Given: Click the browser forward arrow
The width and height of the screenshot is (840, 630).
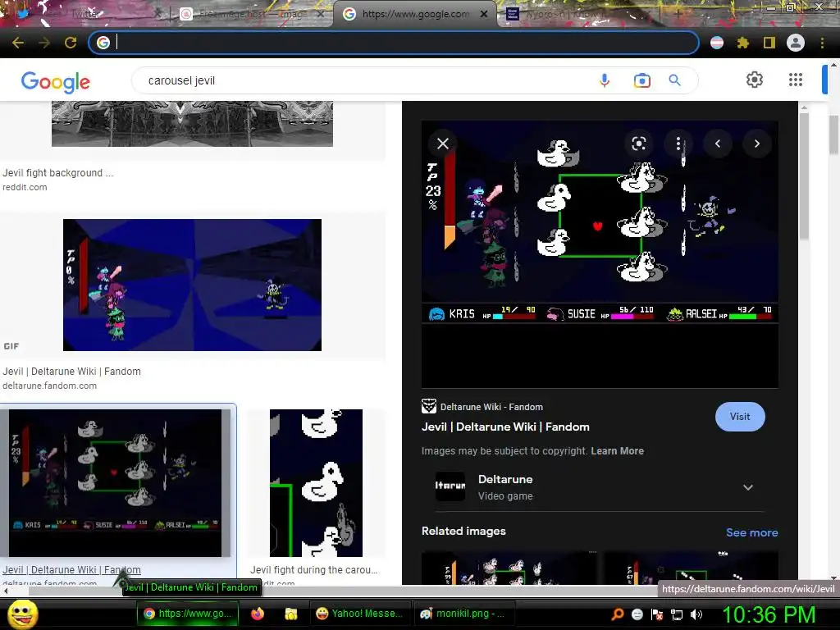Looking at the screenshot, I should [x=44, y=43].
